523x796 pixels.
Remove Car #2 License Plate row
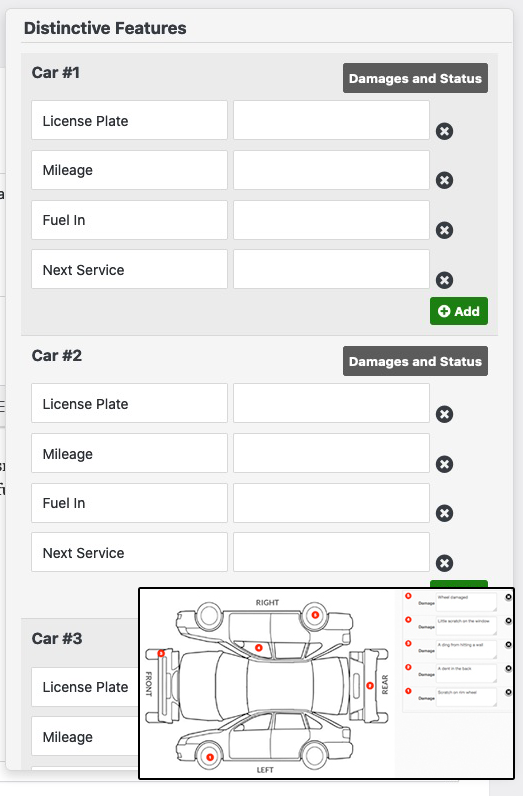[x=444, y=414]
